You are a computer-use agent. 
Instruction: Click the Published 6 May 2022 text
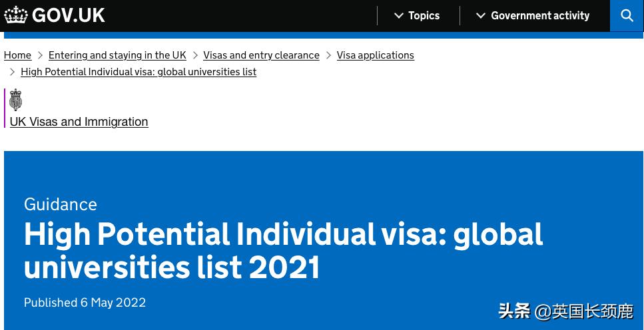pyautogui.click(x=85, y=303)
